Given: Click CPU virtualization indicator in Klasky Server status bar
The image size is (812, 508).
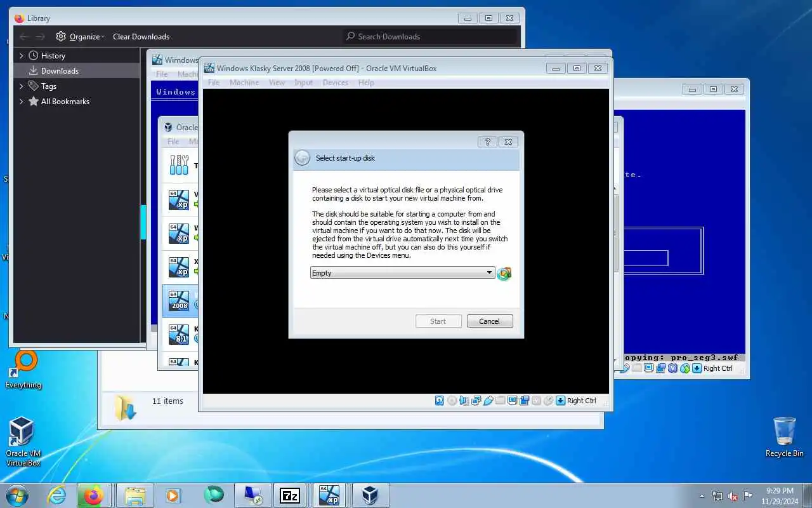Looking at the screenshot, I should (536, 401).
